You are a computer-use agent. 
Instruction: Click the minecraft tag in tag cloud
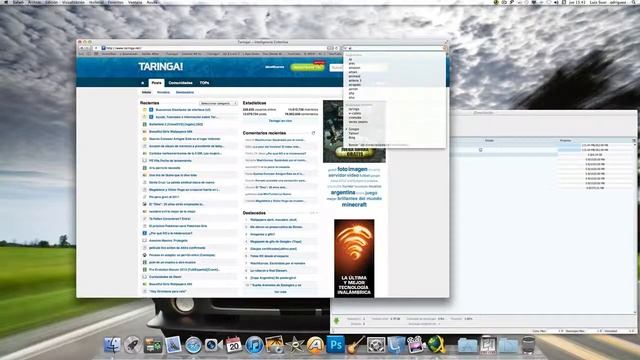pos(354,204)
